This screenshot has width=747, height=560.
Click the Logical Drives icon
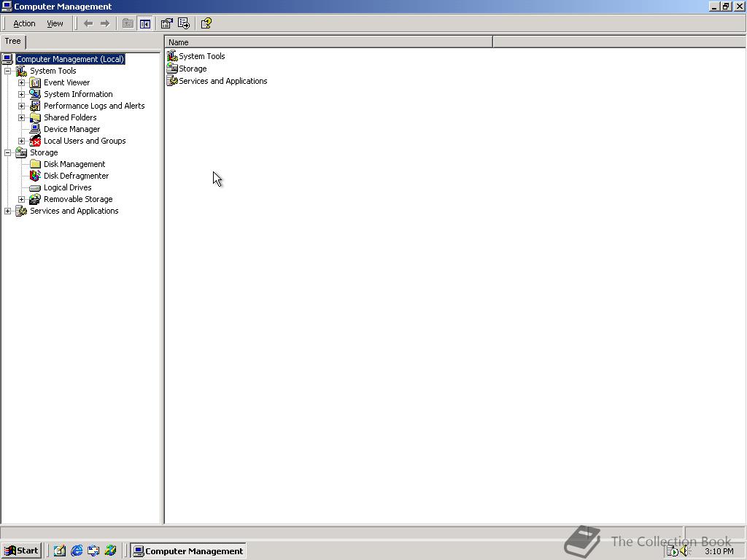click(35, 187)
